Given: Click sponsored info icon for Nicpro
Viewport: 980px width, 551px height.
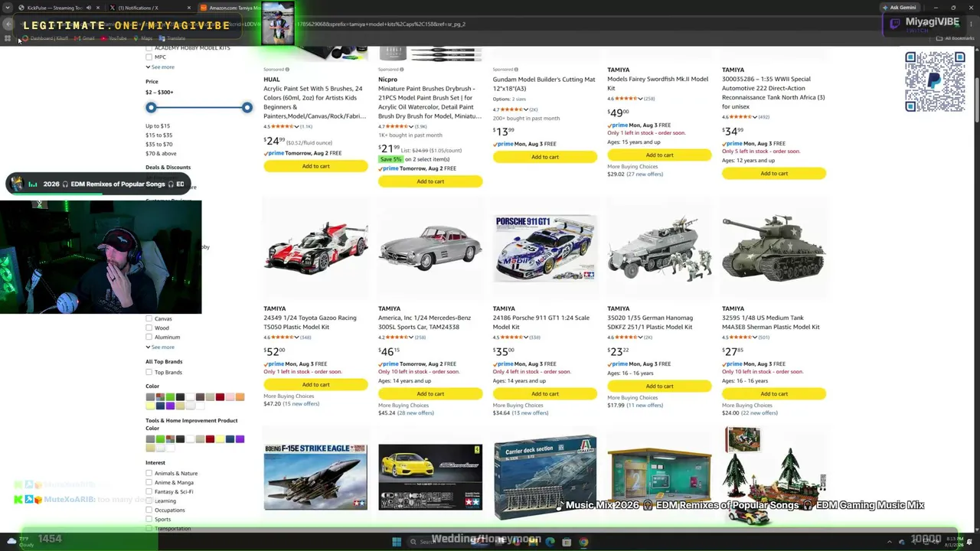Looking at the screenshot, I should pyautogui.click(x=402, y=70).
